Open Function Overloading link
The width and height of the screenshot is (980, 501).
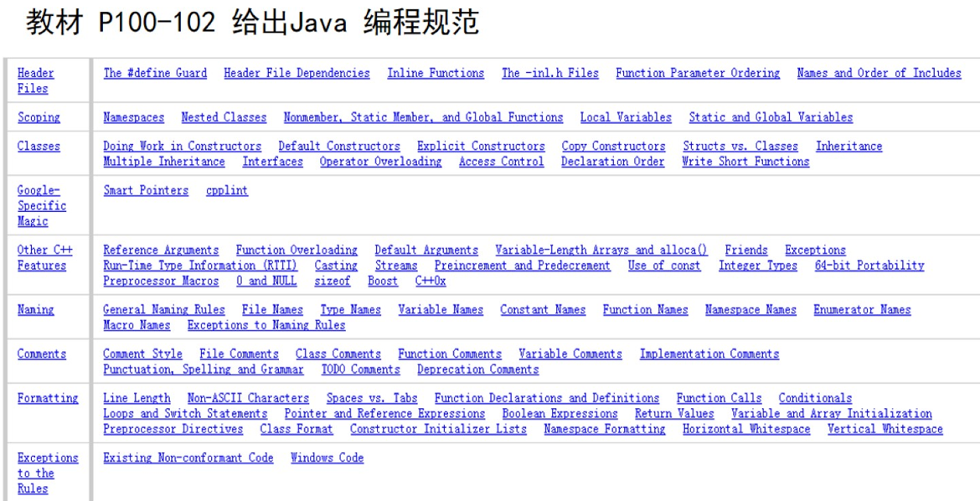click(297, 250)
